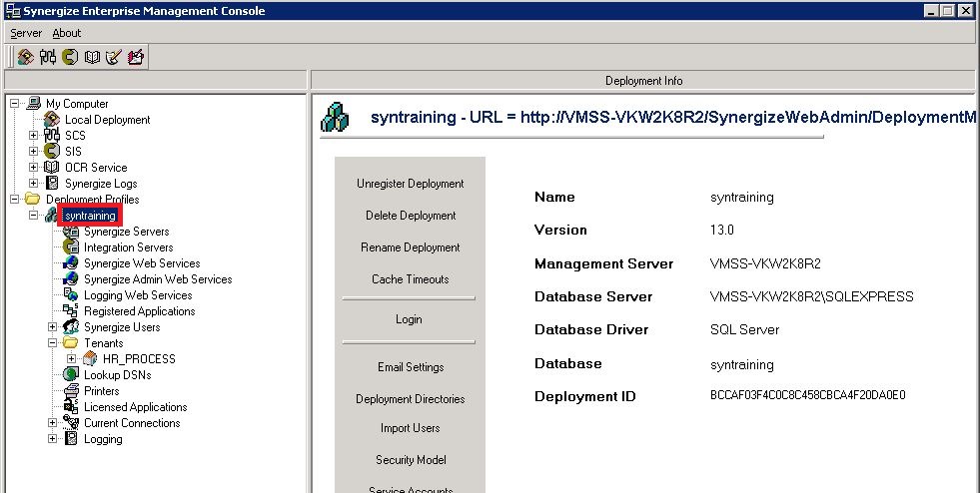This screenshot has height=493, width=980.
Task: Open the About menu
Action: 67,33
